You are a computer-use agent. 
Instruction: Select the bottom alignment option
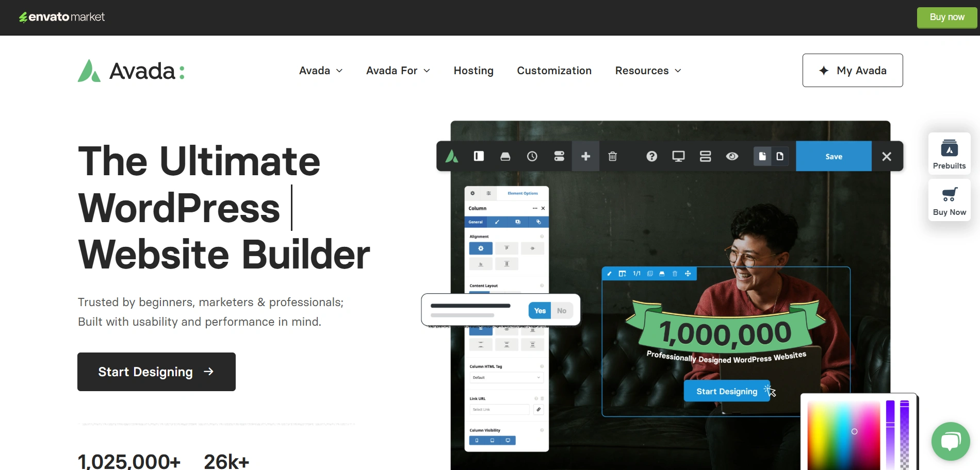pos(481,264)
